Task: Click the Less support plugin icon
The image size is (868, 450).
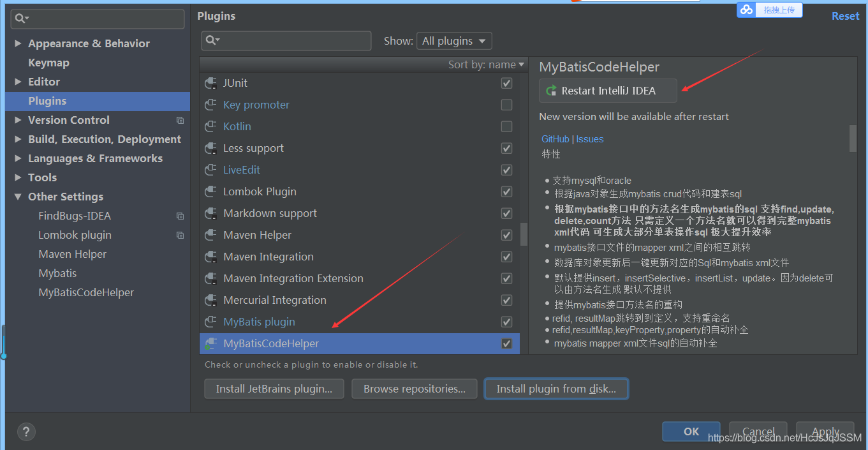Action: pyautogui.click(x=210, y=149)
